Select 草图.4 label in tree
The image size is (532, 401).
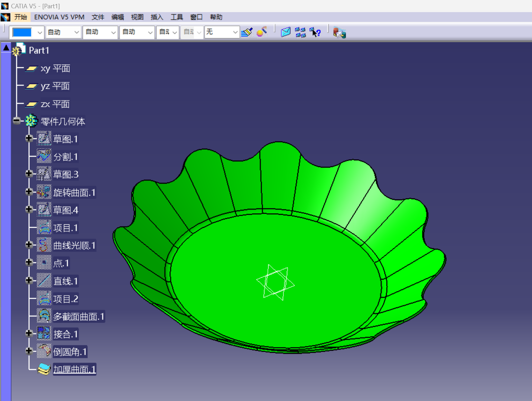tap(66, 210)
